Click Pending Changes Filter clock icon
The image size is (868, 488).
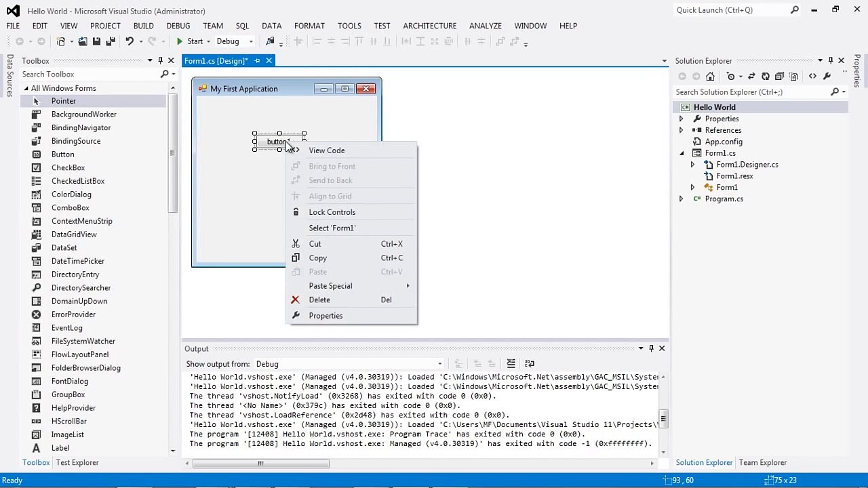[x=731, y=76]
